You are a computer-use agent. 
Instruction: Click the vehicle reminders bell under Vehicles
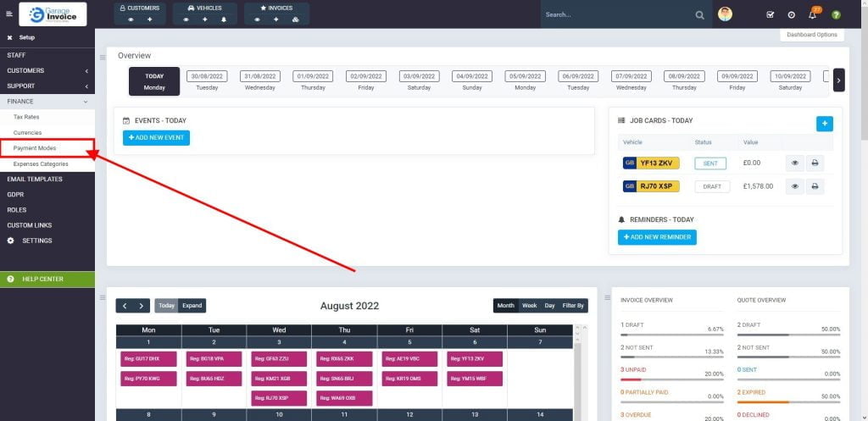[224, 19]
